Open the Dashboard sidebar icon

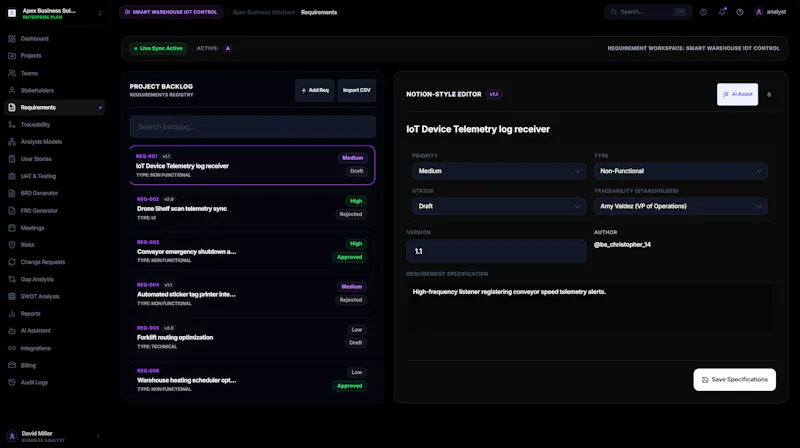(x=12, y=39)
